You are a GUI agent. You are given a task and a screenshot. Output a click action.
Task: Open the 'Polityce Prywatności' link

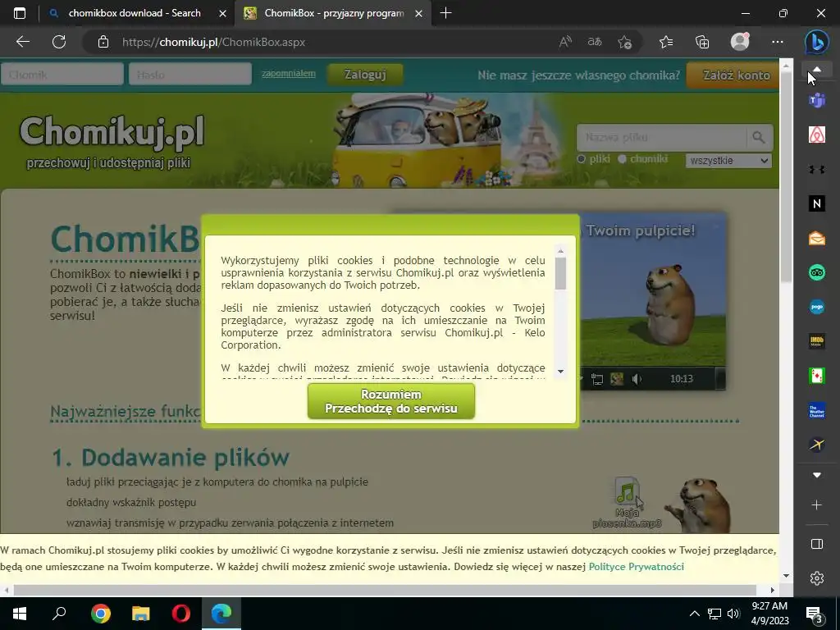click(636, 566)
